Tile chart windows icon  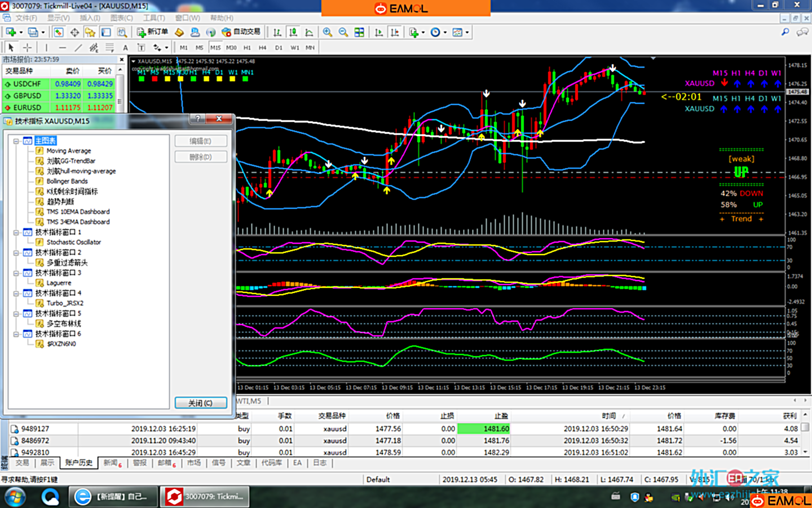point(359,32)
